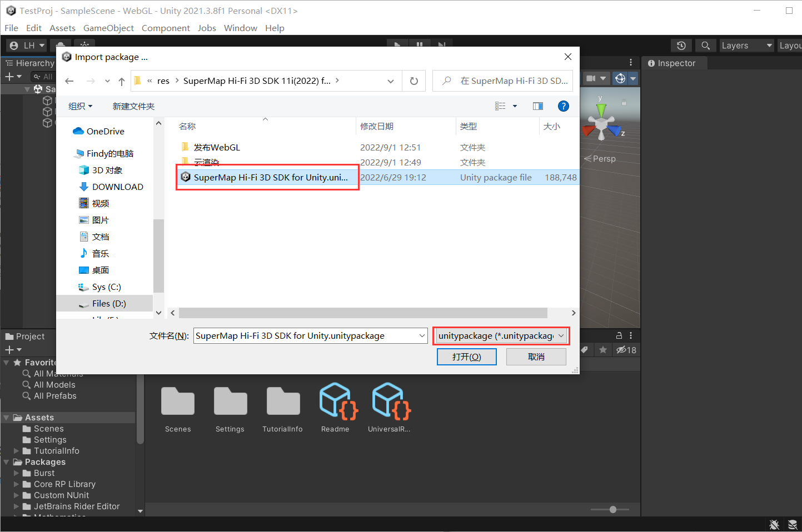
Task: Open the Unity account LH dropdown
Action: [27, 46]
